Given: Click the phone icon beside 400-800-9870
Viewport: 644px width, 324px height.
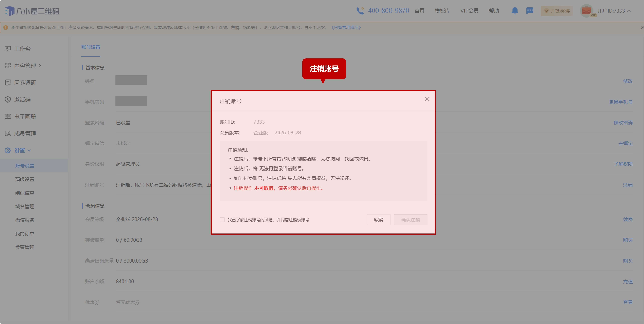Looking at the screenshot, I should click(360, 11).
